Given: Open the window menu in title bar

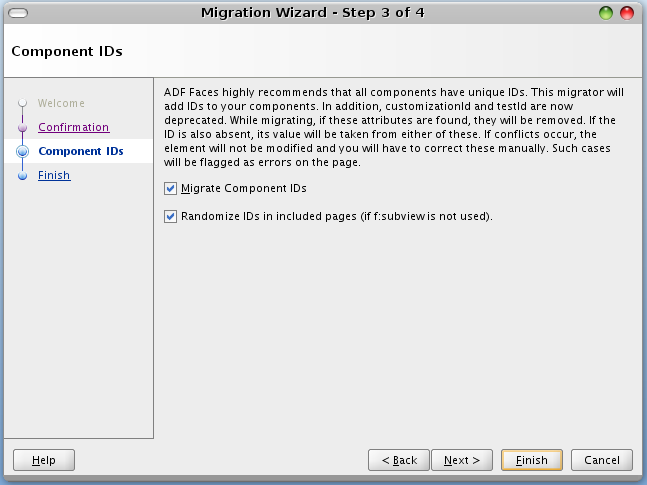Looking at the screenshot, I should click(17, 12).
